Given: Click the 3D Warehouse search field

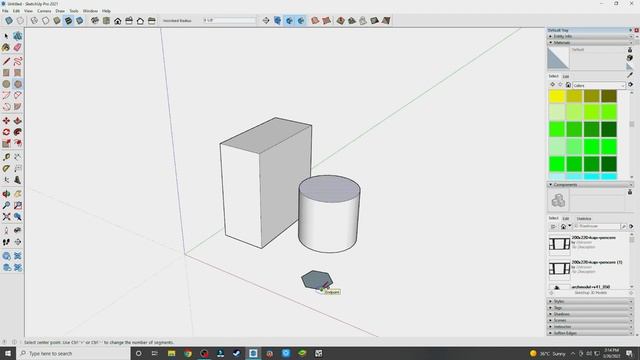Looking at the screenshot, I should click(597, 226).
